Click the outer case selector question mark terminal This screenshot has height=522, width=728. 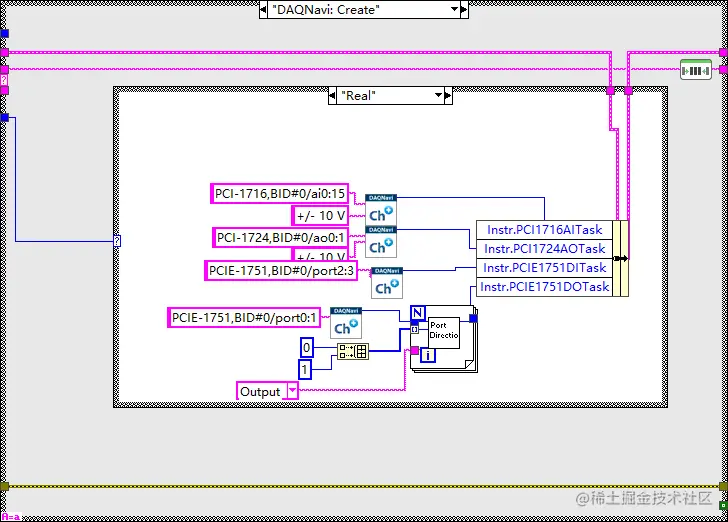[x=4, y=79]
